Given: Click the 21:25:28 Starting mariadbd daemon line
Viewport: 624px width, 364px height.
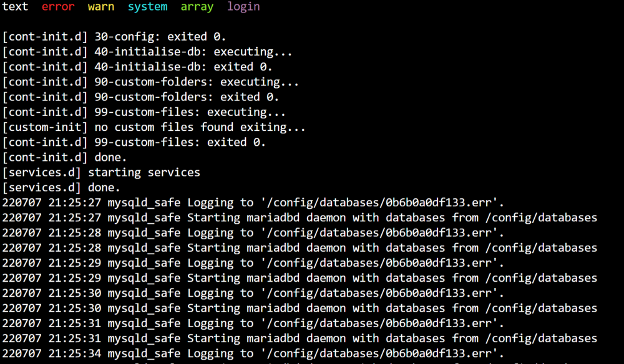Looking at the screenshot, I should click(x=300, y=248).
